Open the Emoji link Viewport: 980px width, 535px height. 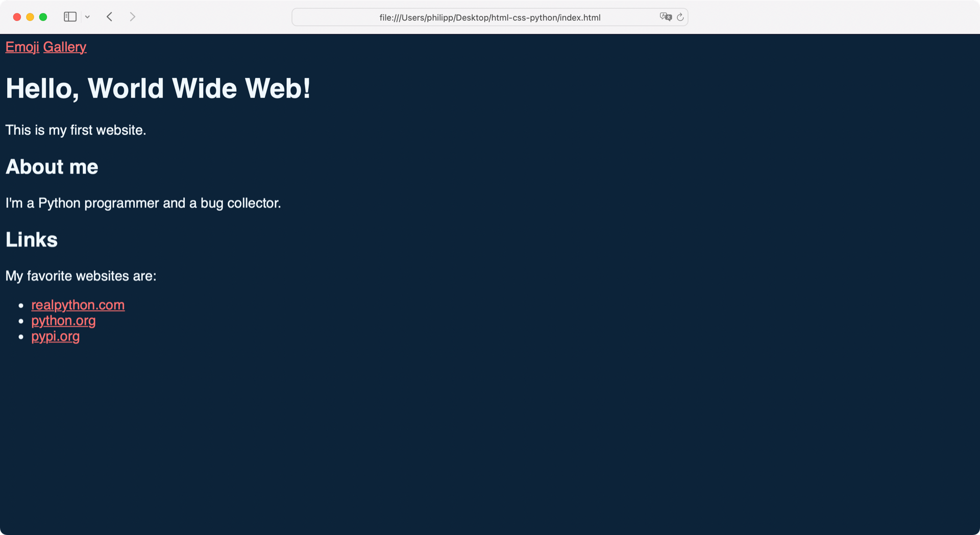[22, 47]
